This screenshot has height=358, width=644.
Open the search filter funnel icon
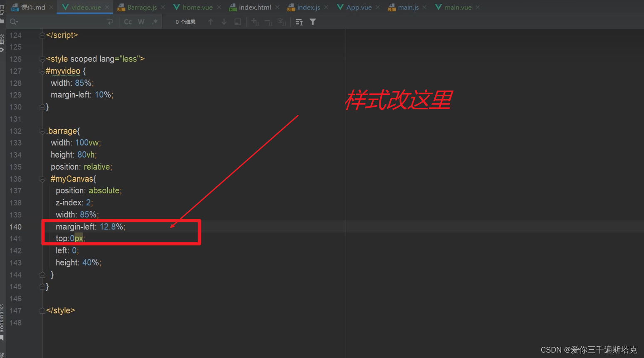[313, 22]
